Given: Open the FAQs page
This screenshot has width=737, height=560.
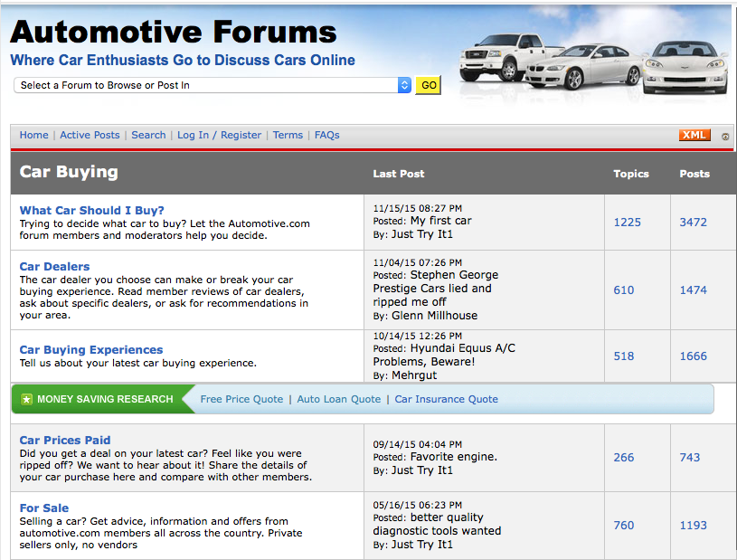Looking at the screenshot, I should pyautogui.click(x=326, y=134).
